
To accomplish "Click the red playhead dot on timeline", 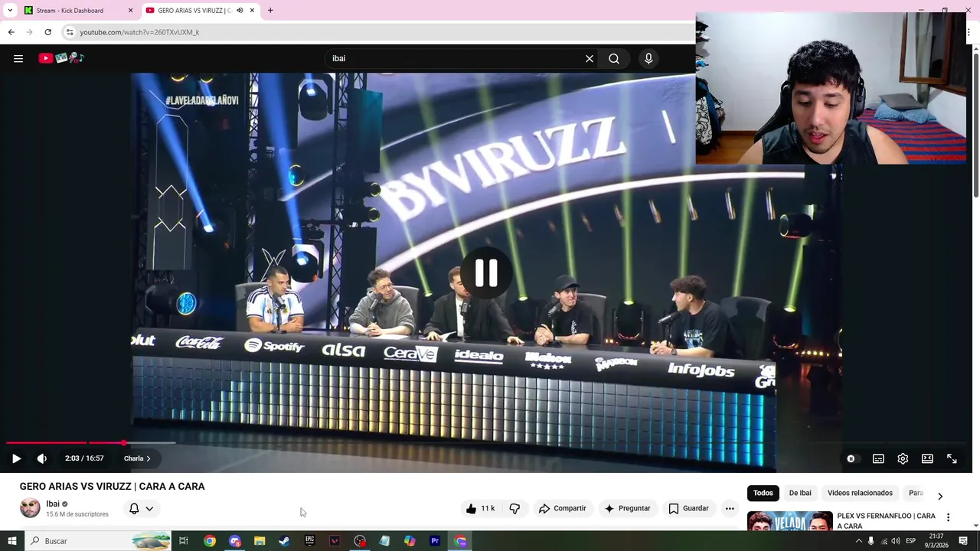I will coord(124,442).
